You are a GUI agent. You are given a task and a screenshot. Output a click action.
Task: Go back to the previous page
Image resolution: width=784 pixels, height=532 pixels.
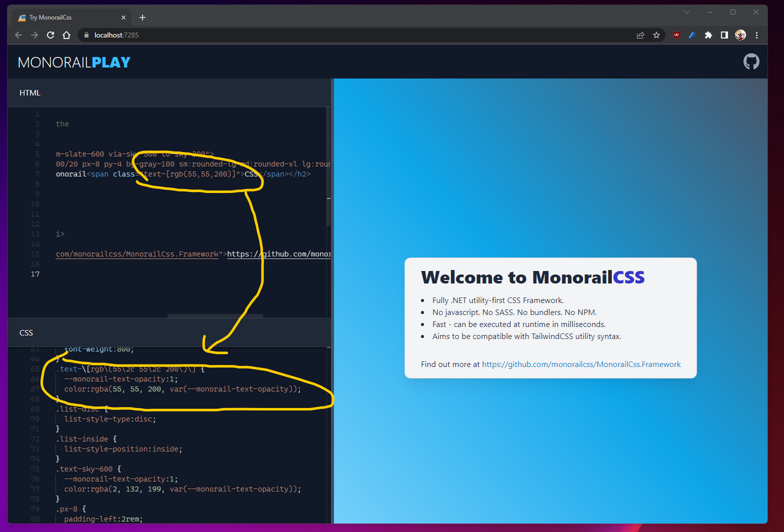pos(18,35)
